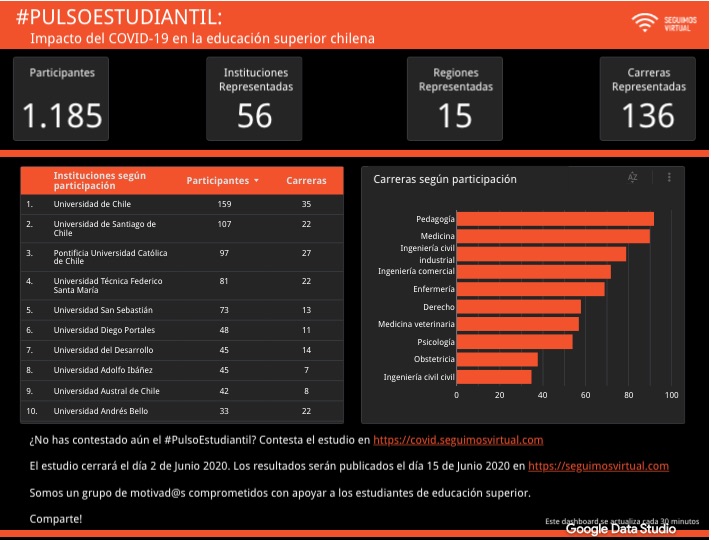Click the Participantes 1.185 scorecard

coord(61,99)
